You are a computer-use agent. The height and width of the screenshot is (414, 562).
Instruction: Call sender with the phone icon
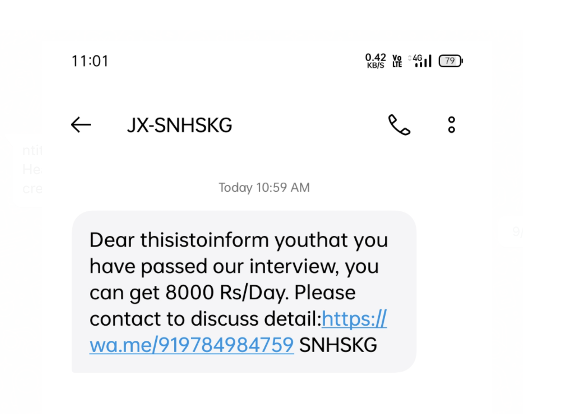pos(399,125)
